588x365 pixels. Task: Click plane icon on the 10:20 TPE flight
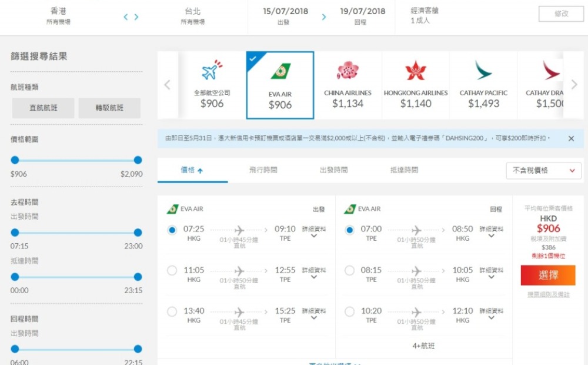pos(416,311)
